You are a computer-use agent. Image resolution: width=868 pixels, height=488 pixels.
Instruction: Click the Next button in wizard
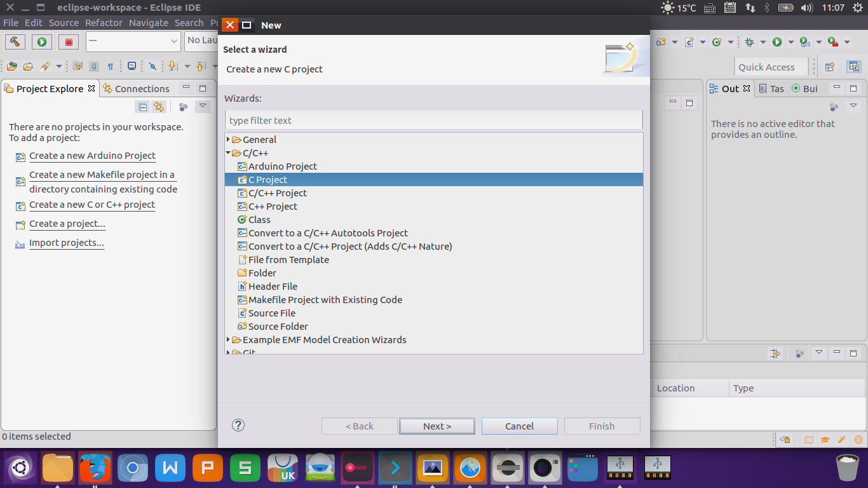tap(437, 426)
